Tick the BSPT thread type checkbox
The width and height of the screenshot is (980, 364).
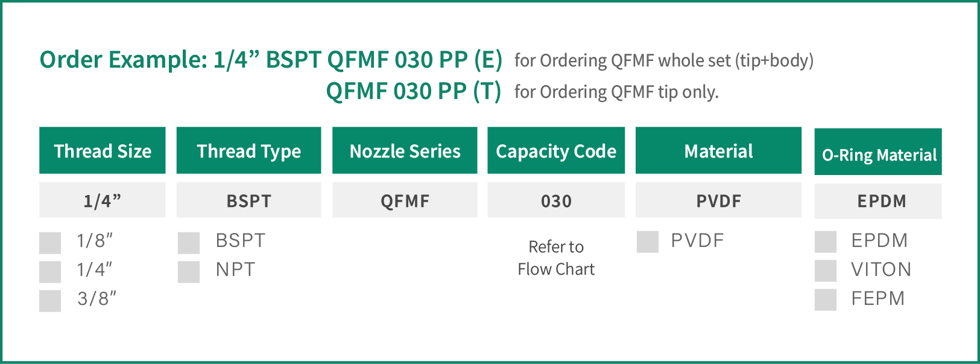pyautogui.click(x=189, y=243)
